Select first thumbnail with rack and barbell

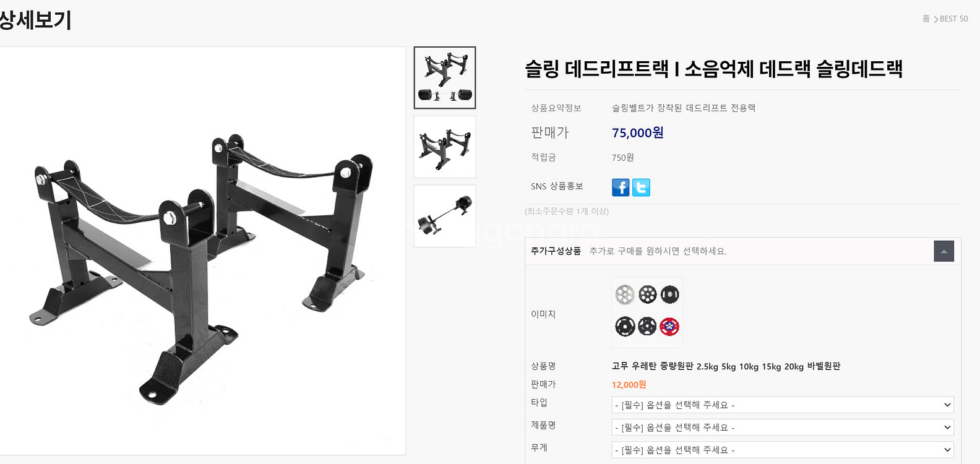445,78
